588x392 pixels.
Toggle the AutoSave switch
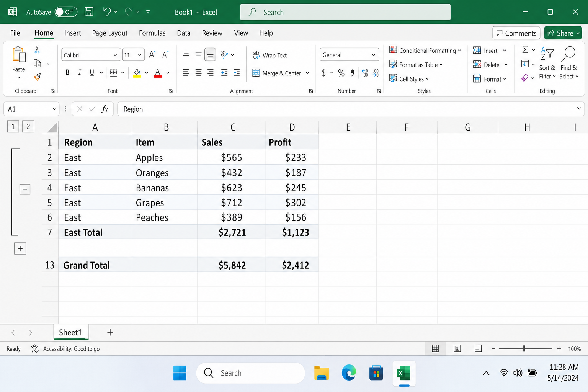point(66,12)
